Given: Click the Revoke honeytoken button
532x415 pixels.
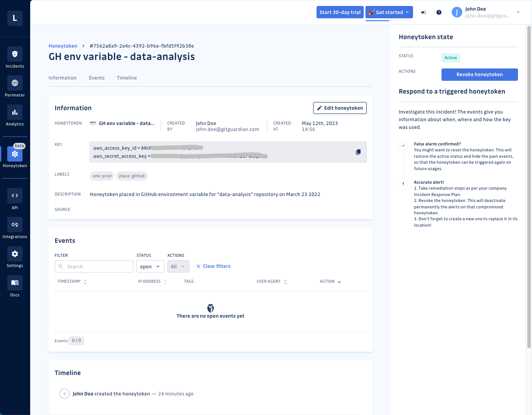Looking at the screenshot, I should pyautogui.click(x=479, y=74).
